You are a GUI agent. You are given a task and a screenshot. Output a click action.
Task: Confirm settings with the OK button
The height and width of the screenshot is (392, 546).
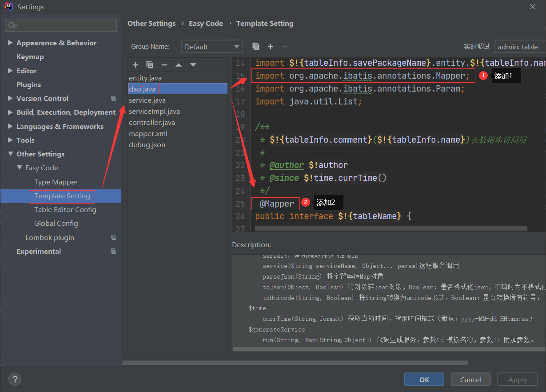[424, 380]
